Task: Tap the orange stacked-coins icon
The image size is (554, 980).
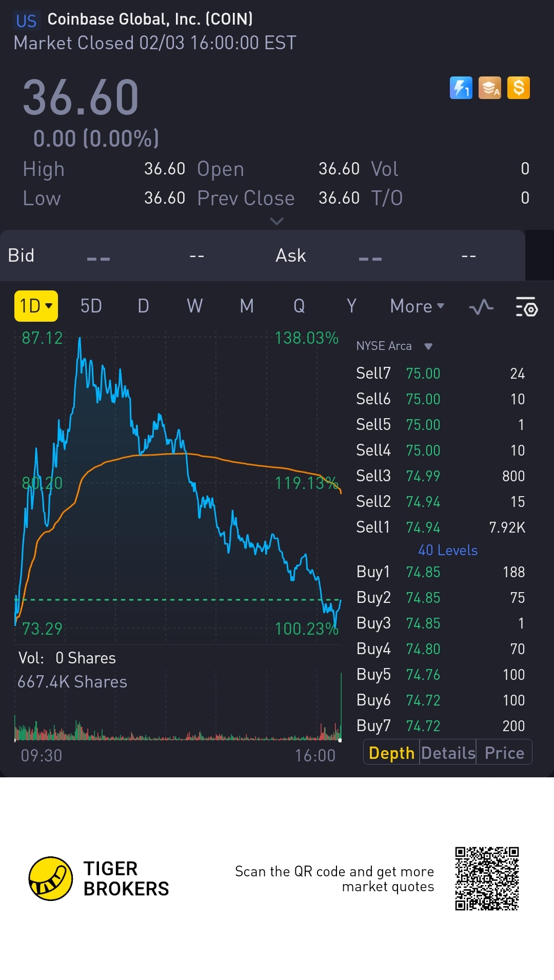Action: [x=490, y=88]
